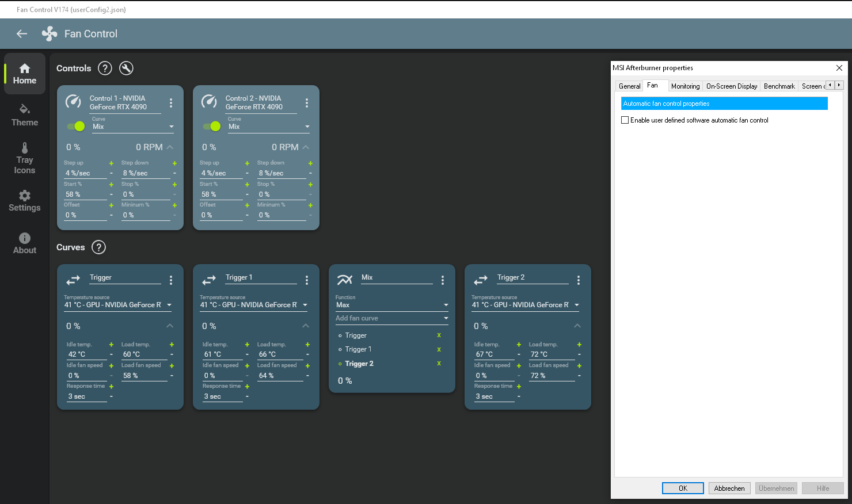The width and height of the screenshot is (852, 504).
Task: Click the swap arrows icon of Trigger 2 card
Action: click(481, 280)
